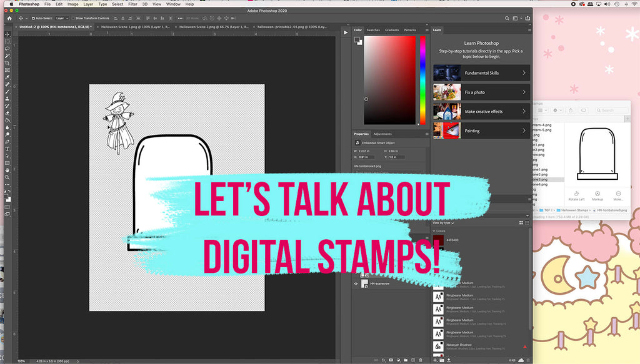640x364 pixels.
Task: Open the Color panel options menu
Action: coord(427,30)
